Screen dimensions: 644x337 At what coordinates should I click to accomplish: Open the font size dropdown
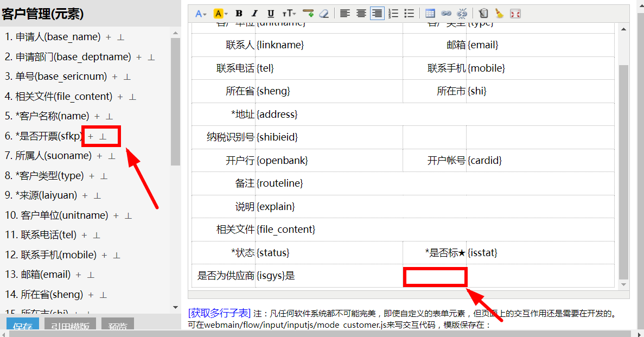click(x=289, y=14)
